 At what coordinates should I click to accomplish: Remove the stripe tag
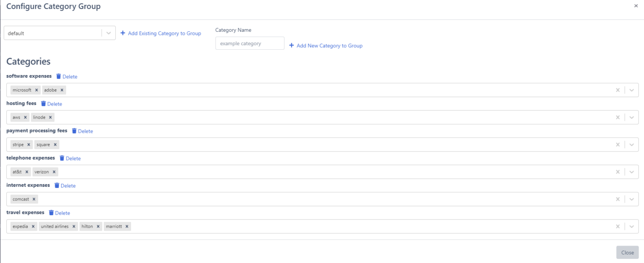click(29, 144)
